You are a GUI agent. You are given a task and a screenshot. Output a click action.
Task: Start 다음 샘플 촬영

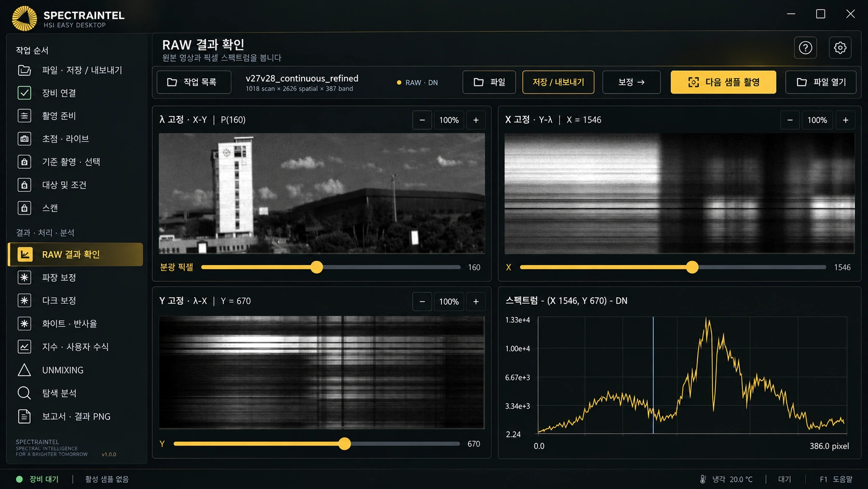[723, 82]
